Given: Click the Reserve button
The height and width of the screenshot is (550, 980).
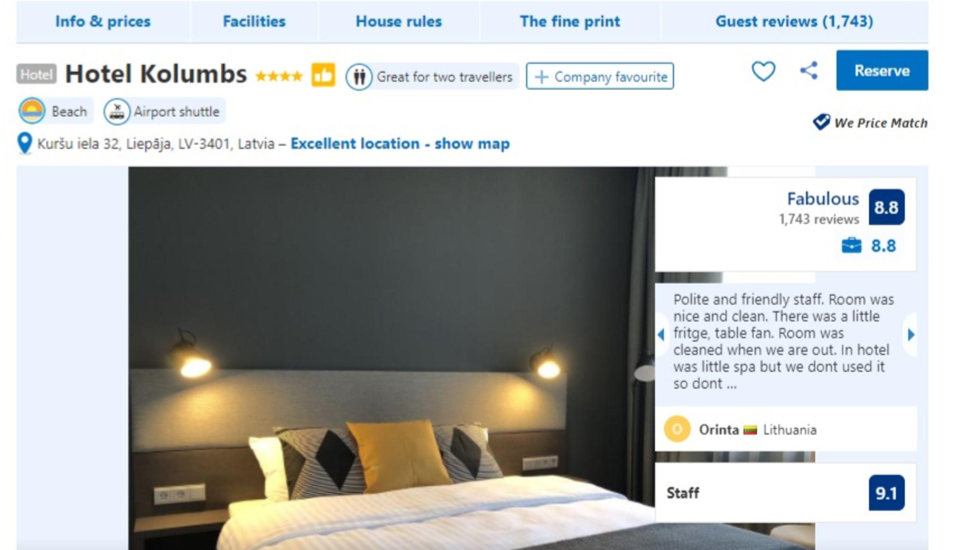Looking at the screenshot, I should point(882,70).
